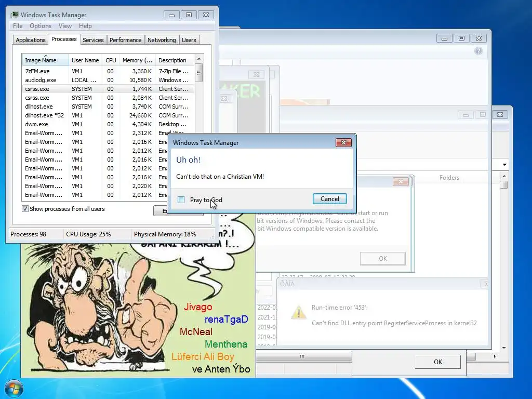
Task: Close the faded 32-bit compatibility error dialog
Action: (401, 181)
